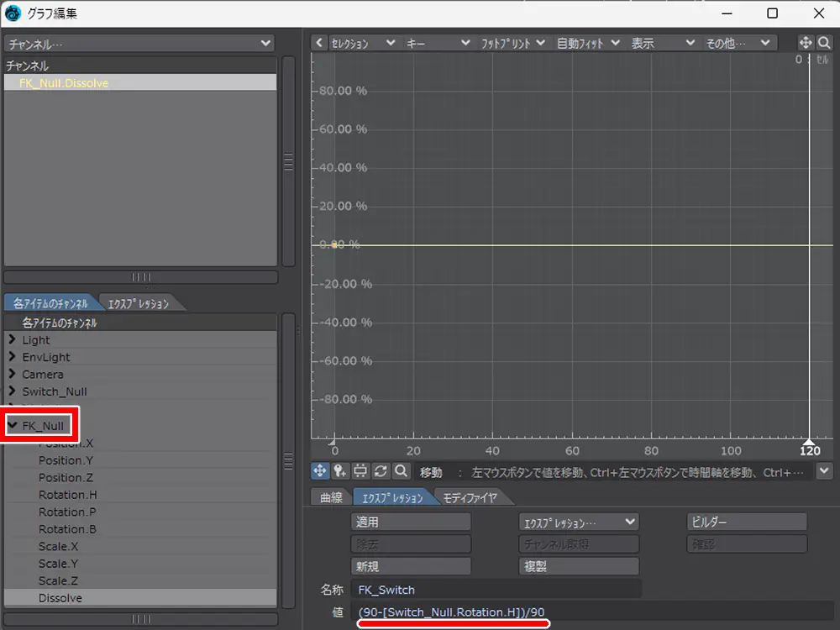Select the Move keys tool icon
The height and width of the screenshot is (630, 840).
(x=320, y=471)
